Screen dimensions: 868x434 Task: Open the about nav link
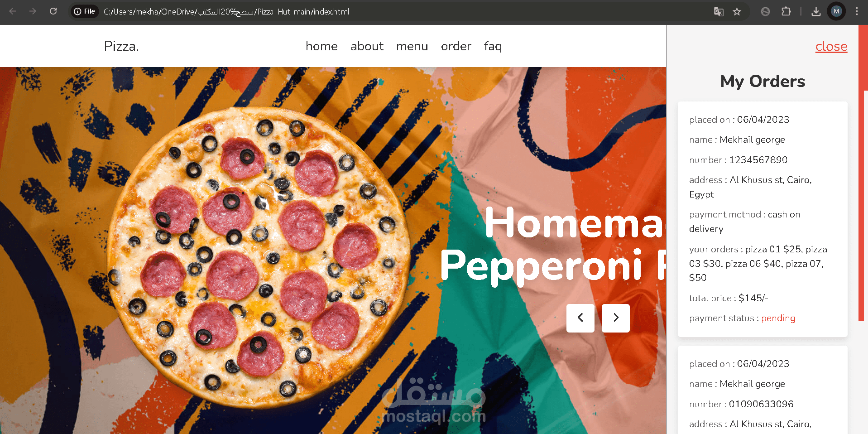point(367,46)
